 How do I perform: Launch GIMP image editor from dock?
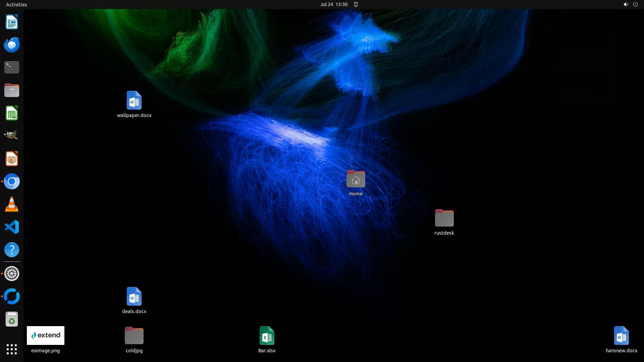[12, 135]
